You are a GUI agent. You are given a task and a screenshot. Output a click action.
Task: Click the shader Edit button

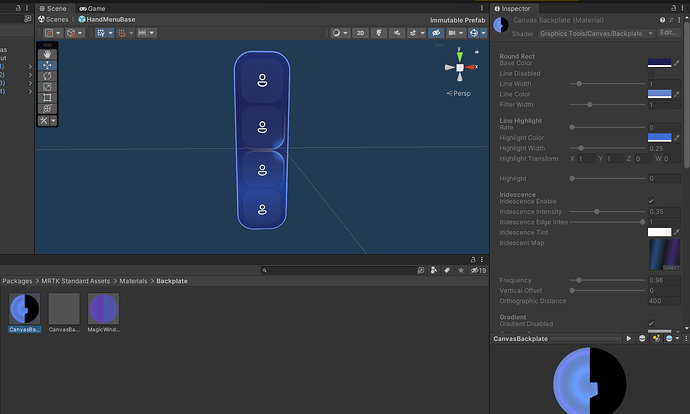[x=667, y=33]
